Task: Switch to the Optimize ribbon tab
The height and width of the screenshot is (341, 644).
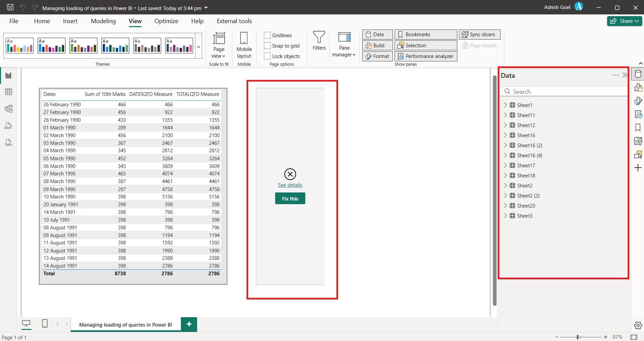Action: point(166,21)
